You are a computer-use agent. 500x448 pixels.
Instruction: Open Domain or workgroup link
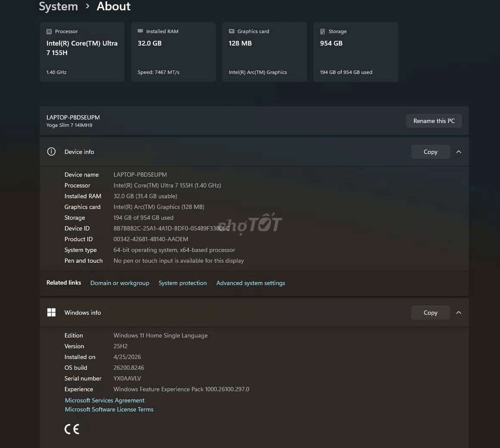click(x=120, y=283)
